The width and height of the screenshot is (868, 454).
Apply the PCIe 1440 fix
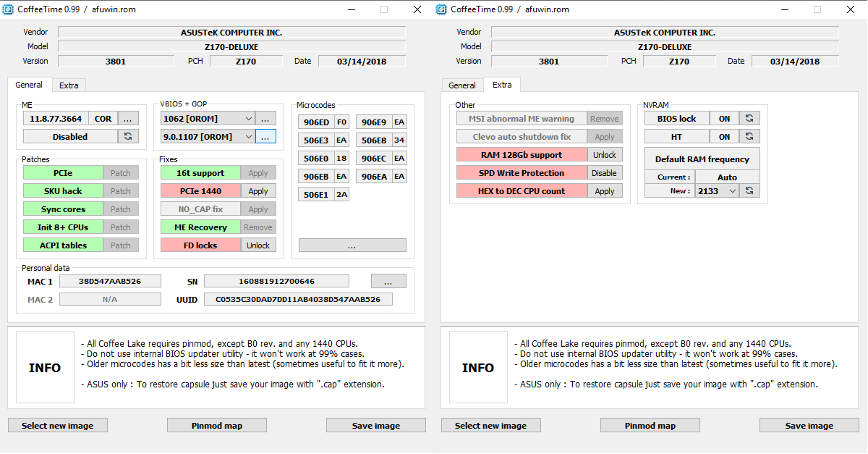[258, 191]
